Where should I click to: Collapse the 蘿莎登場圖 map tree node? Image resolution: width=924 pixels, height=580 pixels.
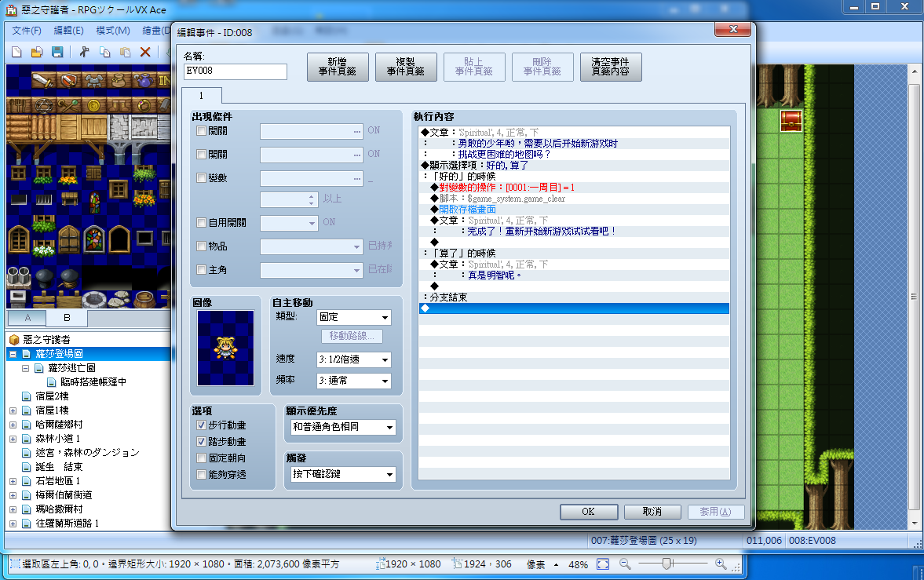click(x=13, y=354)
